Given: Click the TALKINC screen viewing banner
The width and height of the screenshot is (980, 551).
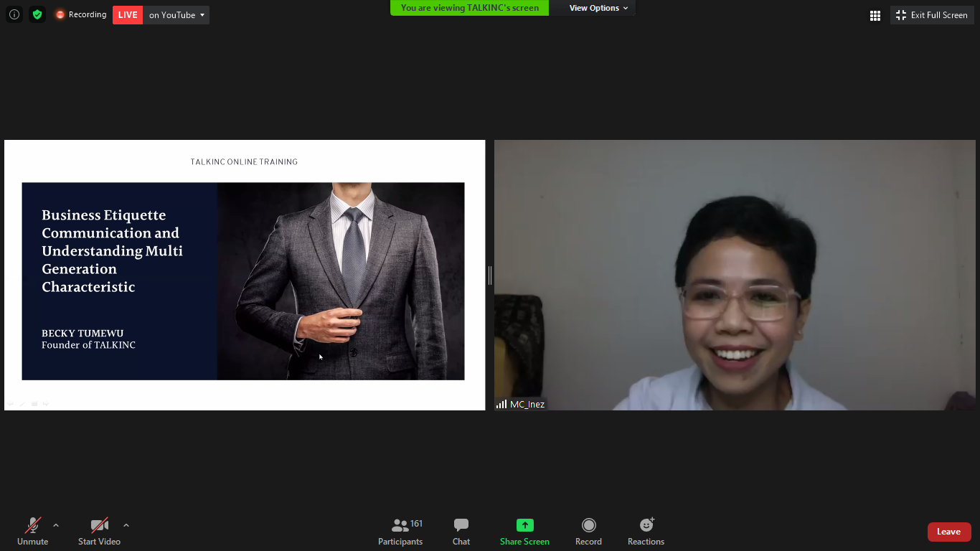Looking at the screenshot, I should tap(469, 8).
